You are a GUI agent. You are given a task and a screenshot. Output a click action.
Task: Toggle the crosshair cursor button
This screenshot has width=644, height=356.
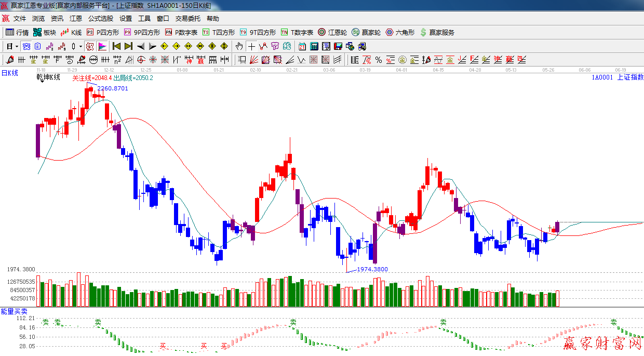point(252,46)
